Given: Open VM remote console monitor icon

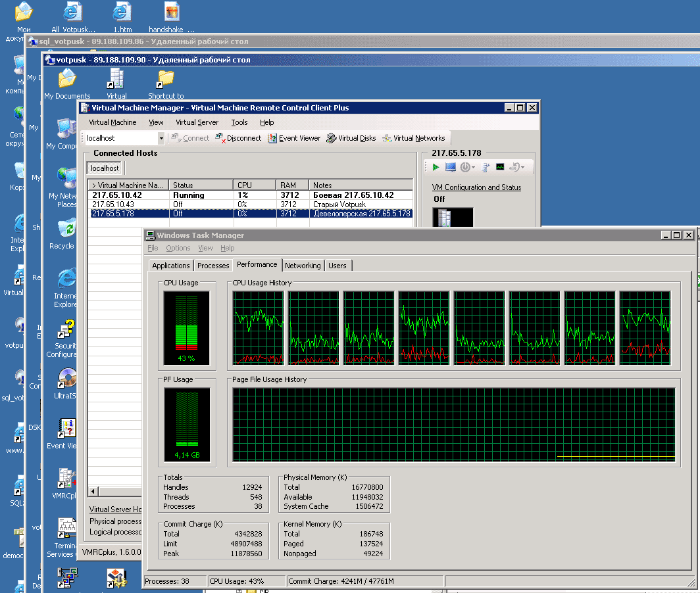Looking at the screenshot, I should coord(450,167).
